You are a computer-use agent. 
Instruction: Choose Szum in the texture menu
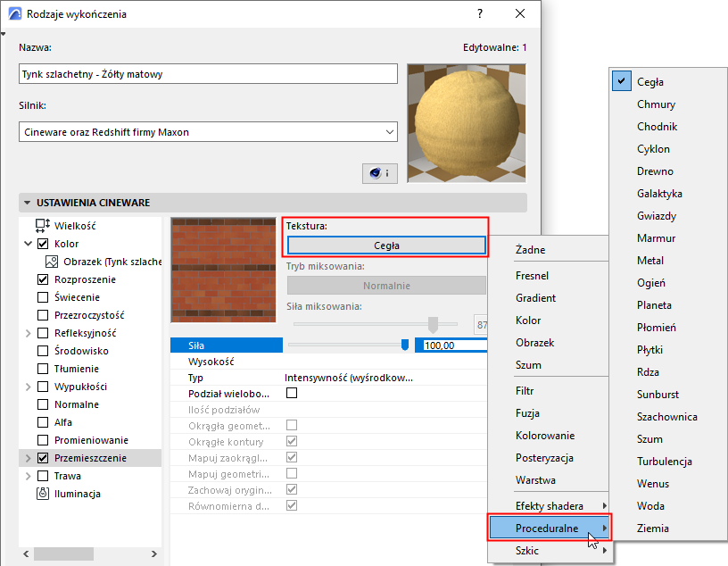[x=528, y=365]
